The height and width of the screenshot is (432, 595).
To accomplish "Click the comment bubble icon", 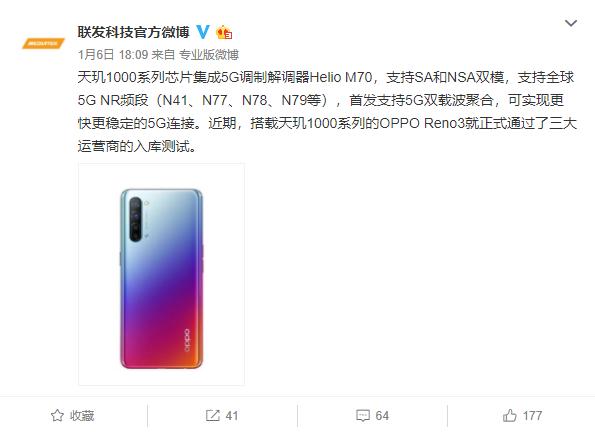I will coord(363,416).
